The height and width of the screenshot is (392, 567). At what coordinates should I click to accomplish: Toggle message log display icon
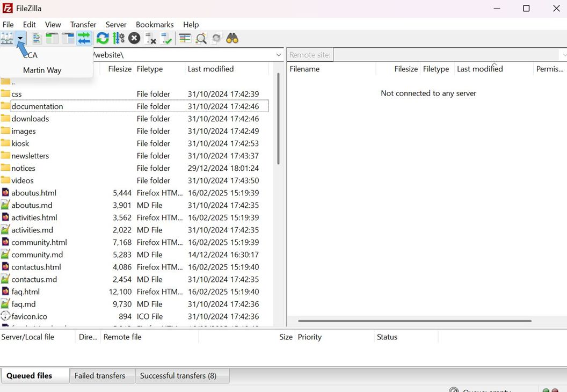point(37,38)
